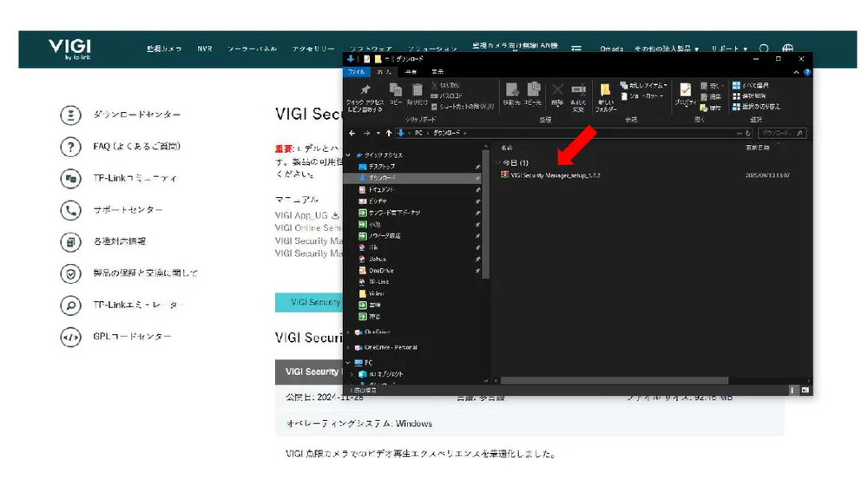Click the file list horizontal scrollbar
Screen dimensions: 868x500
614,380
